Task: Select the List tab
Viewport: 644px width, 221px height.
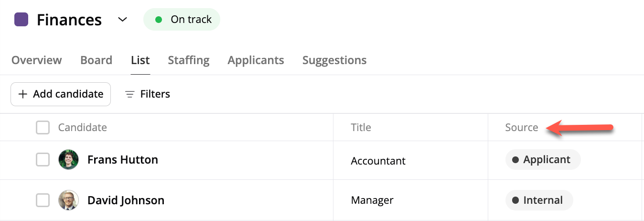Action: pos(140,60)
